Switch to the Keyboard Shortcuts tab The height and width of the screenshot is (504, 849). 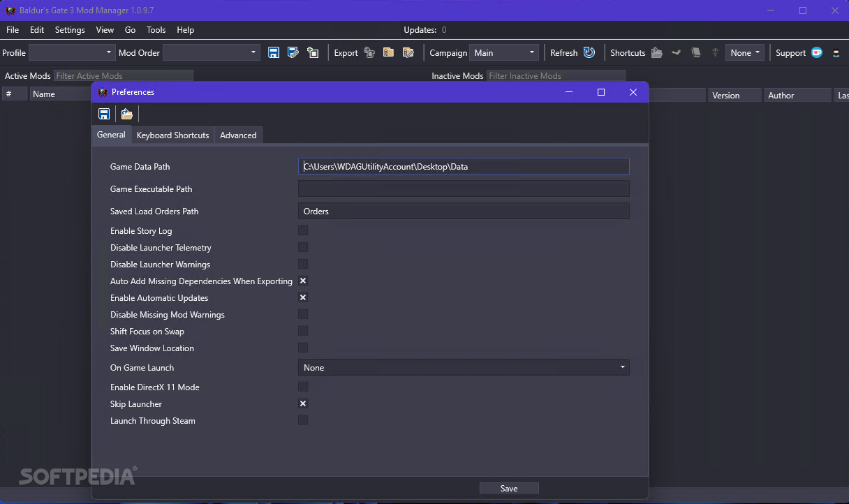pos(172,135)
